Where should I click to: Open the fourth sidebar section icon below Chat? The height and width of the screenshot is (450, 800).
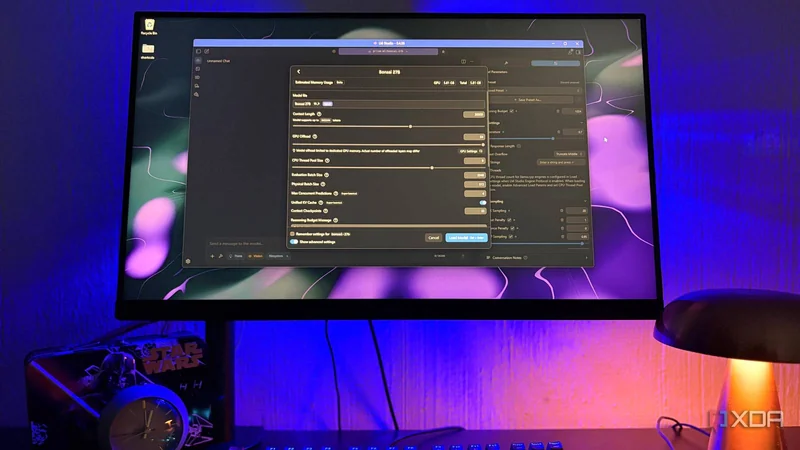tap(197, 86)
